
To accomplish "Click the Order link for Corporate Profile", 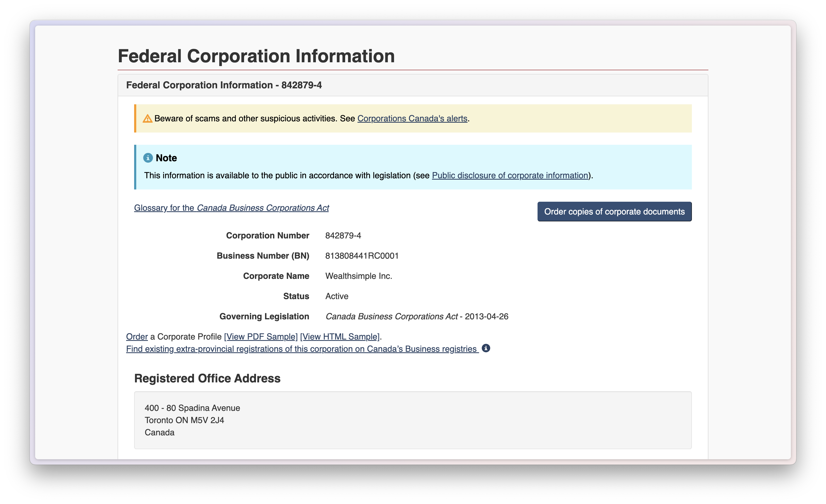I will tap(137, 337).
